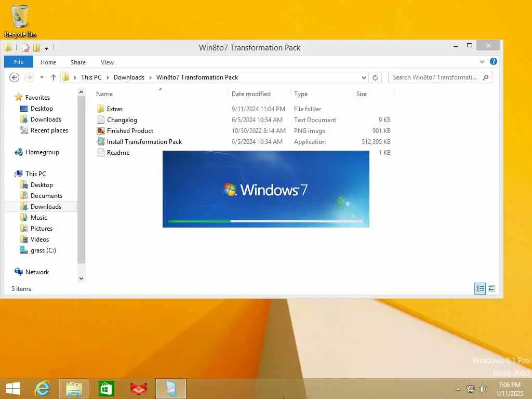Open previous locations dropdown in address bar
This screenshot has height=399, width=532.
364,78
